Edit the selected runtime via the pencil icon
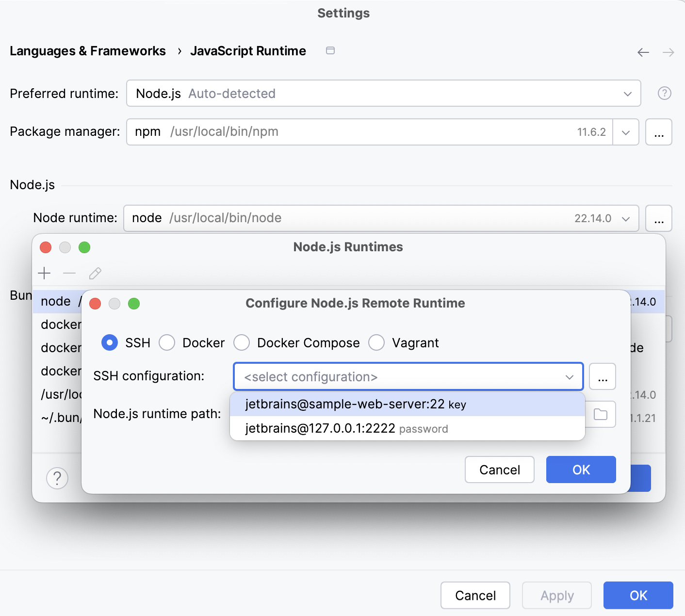The image size is (685, 616). [95, 273]
